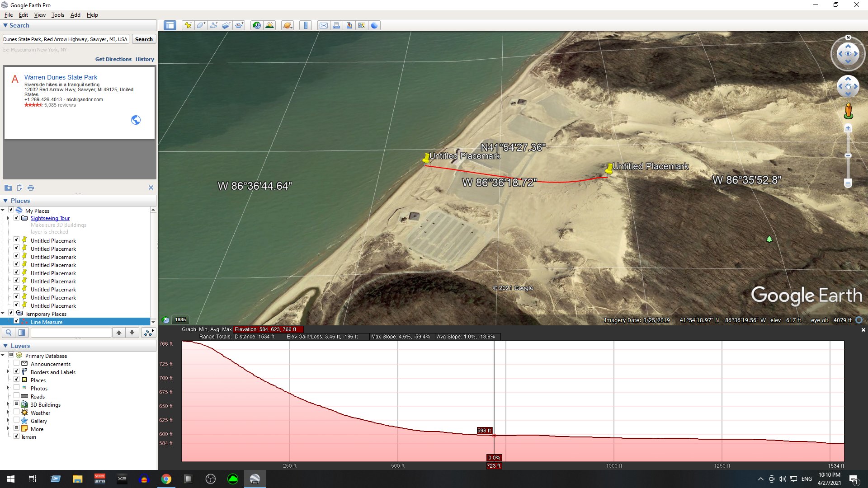Open the Tools menu
The width and height of the screenshot is (868, 488).
(x=57, y=14)
